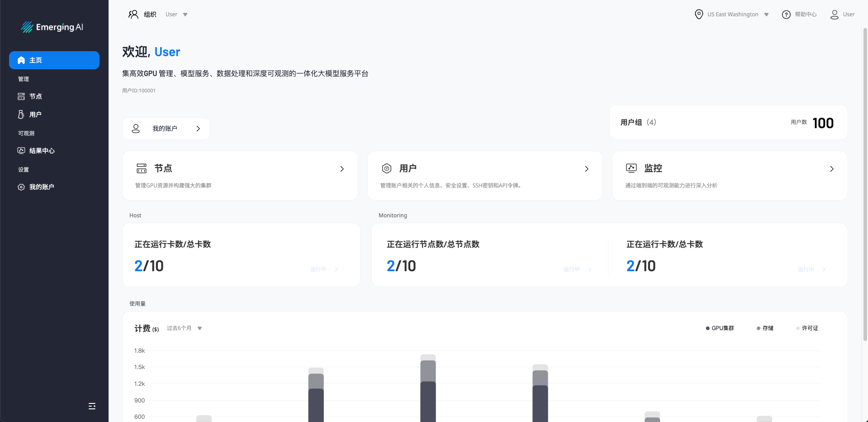Open the 主页 home sidebar item
868x422 pixels.
[54, 60]
